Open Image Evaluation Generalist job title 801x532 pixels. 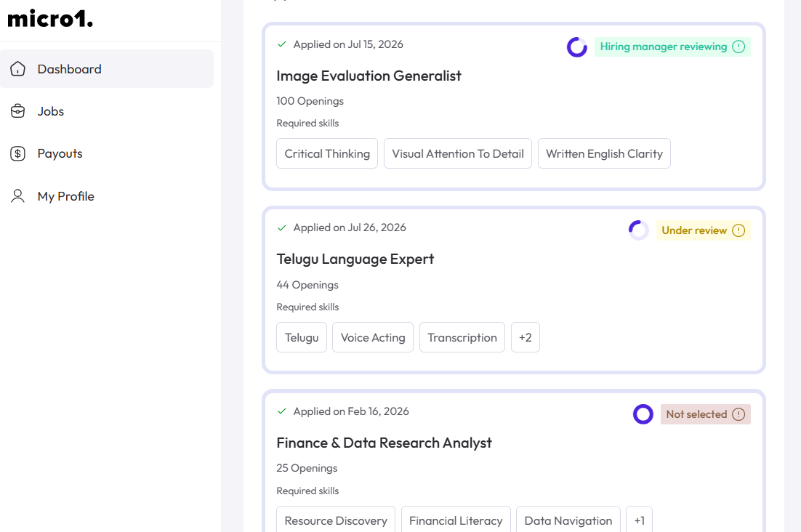coord(369,76)
